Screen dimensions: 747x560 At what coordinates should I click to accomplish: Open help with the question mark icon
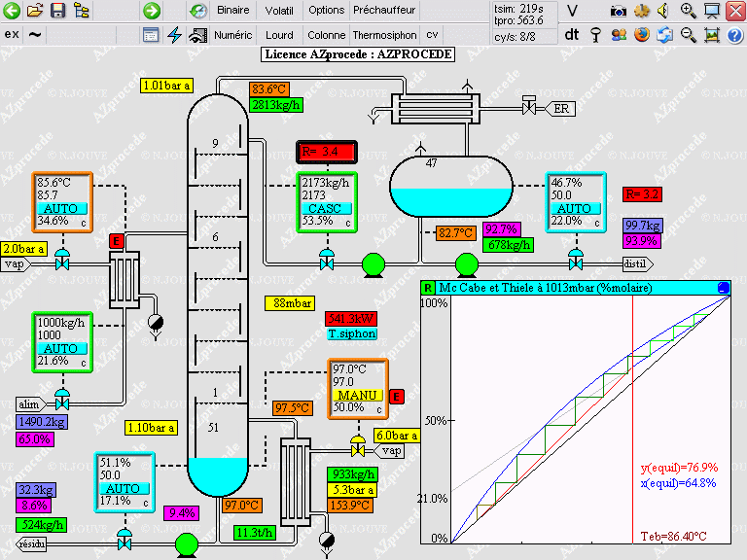(734, 35)
